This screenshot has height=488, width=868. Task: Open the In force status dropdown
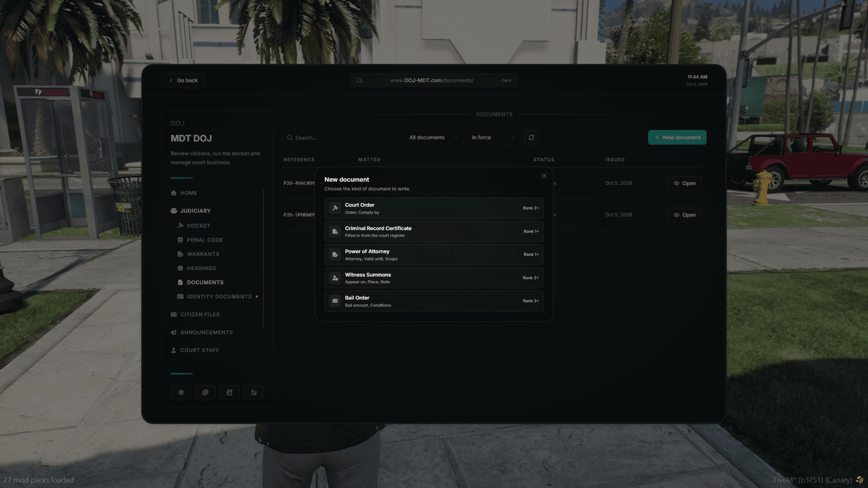coord(494,137)
